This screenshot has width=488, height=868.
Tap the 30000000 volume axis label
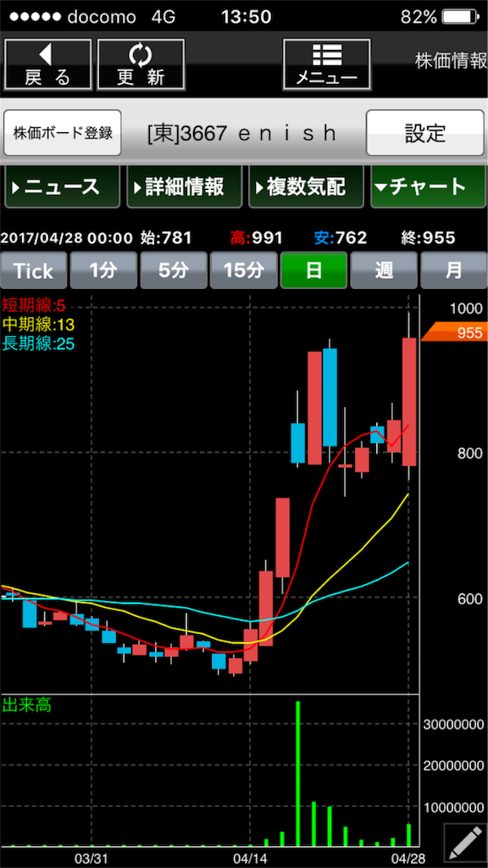(x=454, y=724)
